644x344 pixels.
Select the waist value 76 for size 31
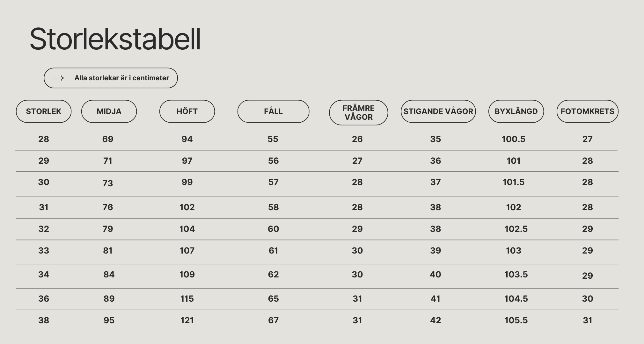pyautogui.click(x=108, y=207)
